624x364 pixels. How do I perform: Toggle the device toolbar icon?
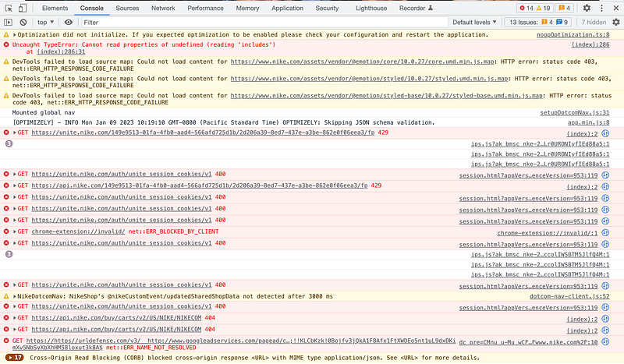pos(23,8)
